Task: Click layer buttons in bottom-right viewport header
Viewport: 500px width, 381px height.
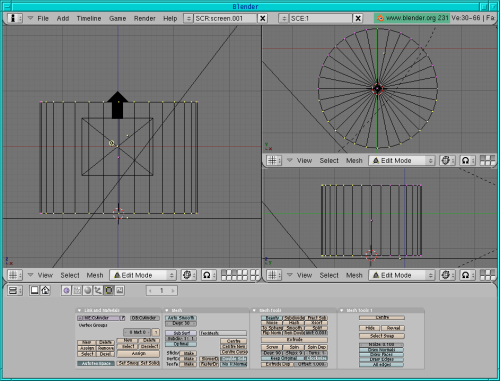Action: pyautogui.click(x=487, y=275)
